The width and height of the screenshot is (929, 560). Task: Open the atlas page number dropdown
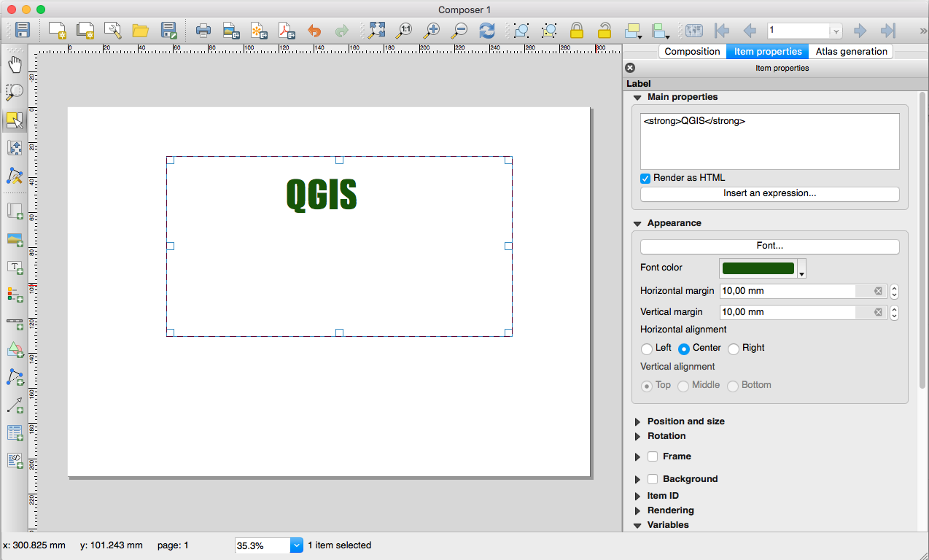tap(836, 31)
